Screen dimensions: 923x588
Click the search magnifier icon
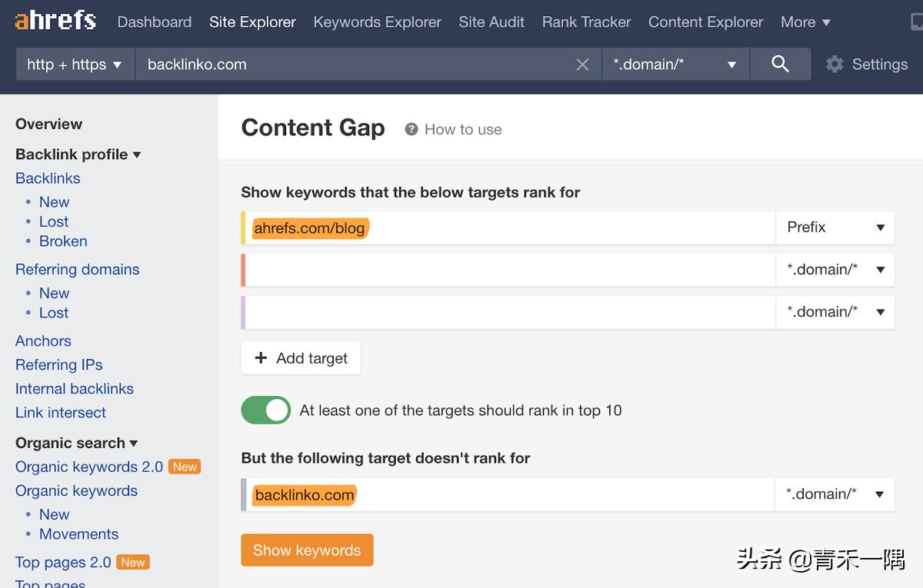780,65
